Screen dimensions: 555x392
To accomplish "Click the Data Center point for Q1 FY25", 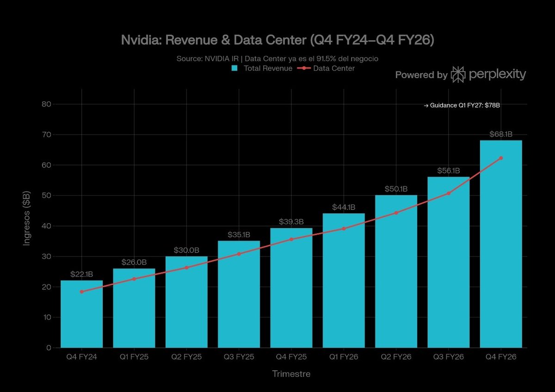I will (x=134, y=279).
